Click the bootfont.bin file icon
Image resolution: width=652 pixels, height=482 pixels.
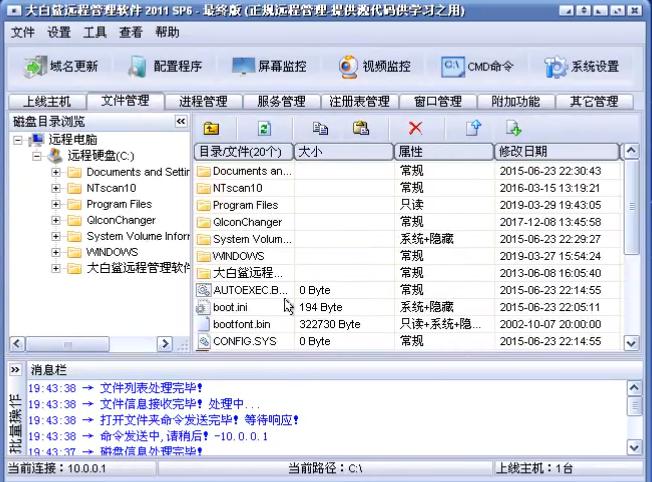pos(203,324)
